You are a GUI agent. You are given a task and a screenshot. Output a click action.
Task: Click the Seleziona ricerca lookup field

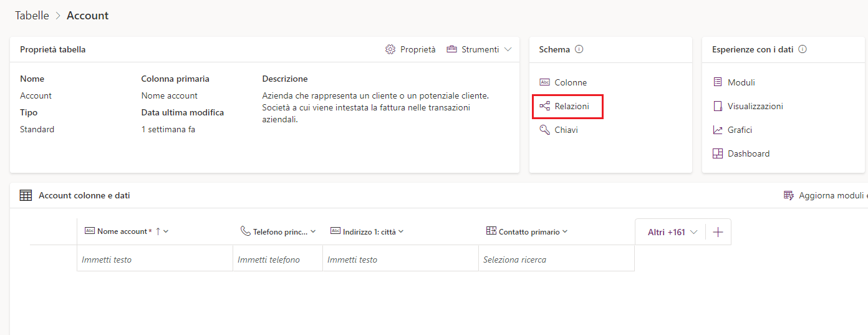click(x=557, y=260)
